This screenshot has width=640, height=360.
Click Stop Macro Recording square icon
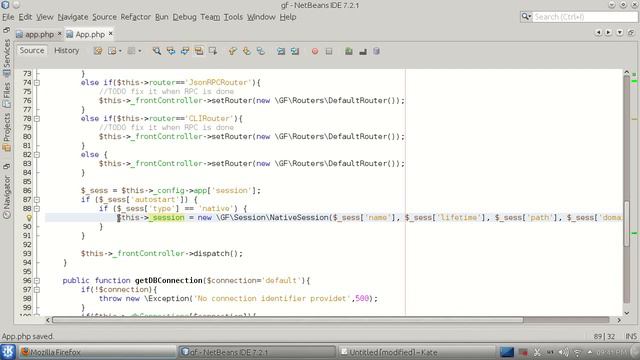[329, 51]
